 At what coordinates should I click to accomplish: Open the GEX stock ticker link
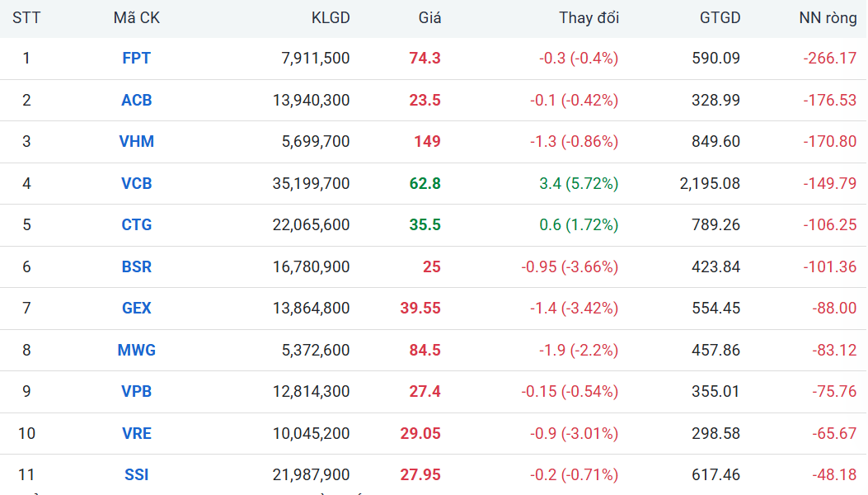[x=136, y=309]
